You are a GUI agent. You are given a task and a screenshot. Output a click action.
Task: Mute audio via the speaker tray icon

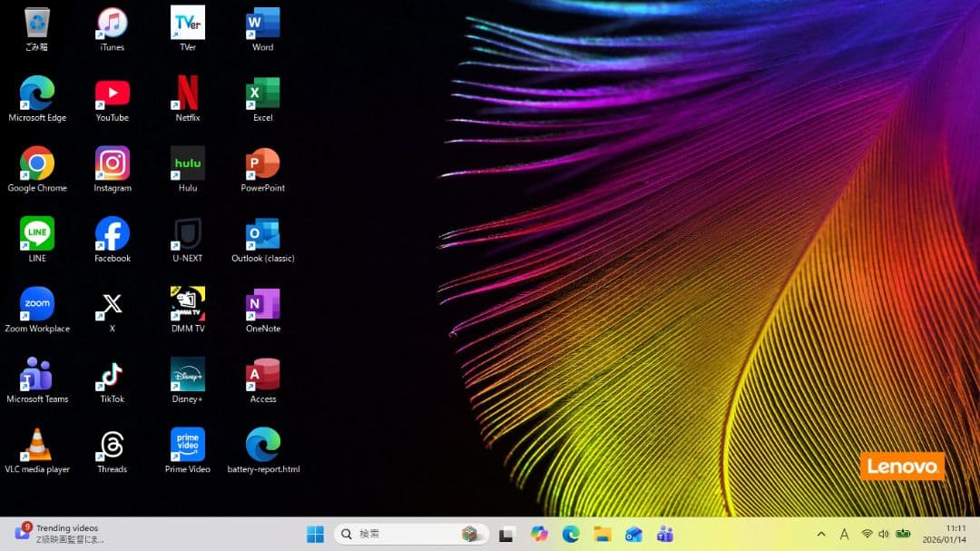pyautogui.click(x=883, y=534)
